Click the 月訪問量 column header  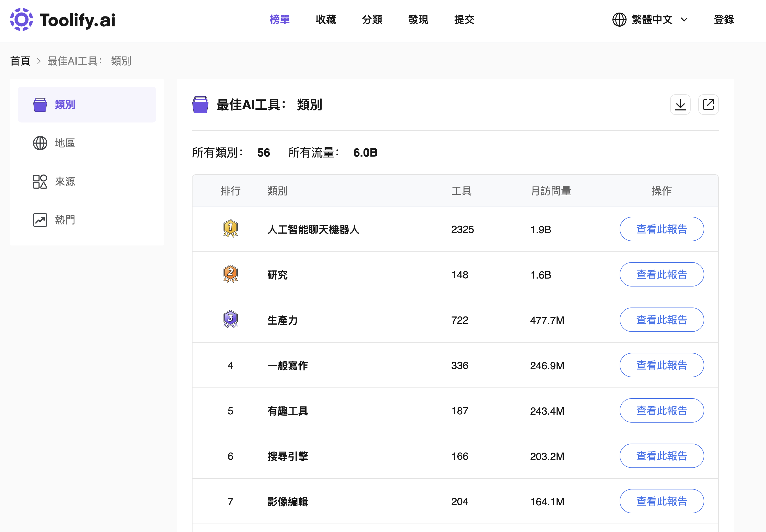click(551, 191)
